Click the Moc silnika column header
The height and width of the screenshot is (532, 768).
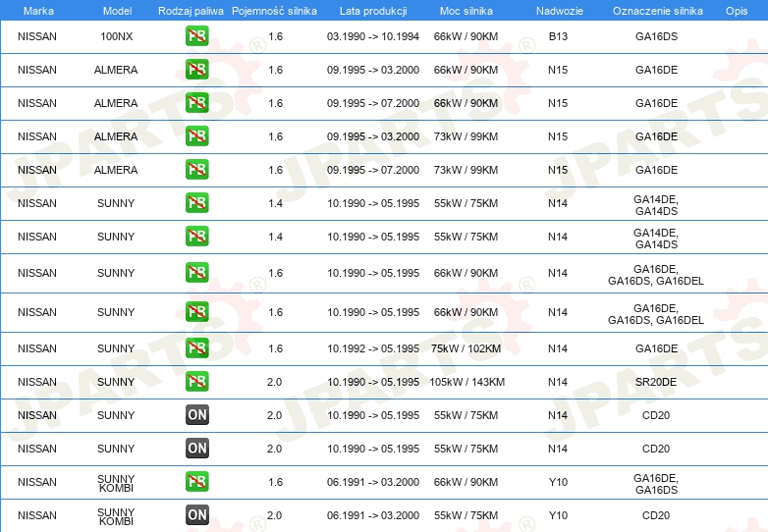pyautogui.click(x=466, y=11)
